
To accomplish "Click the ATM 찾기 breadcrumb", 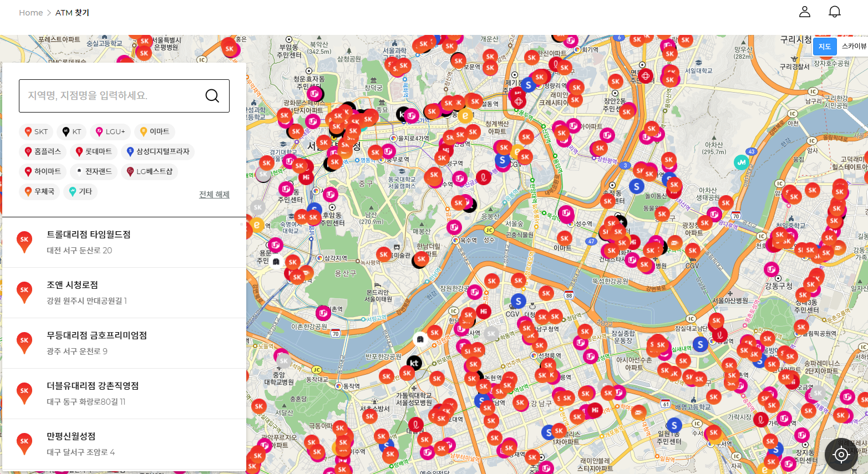I will click(72, 13).
